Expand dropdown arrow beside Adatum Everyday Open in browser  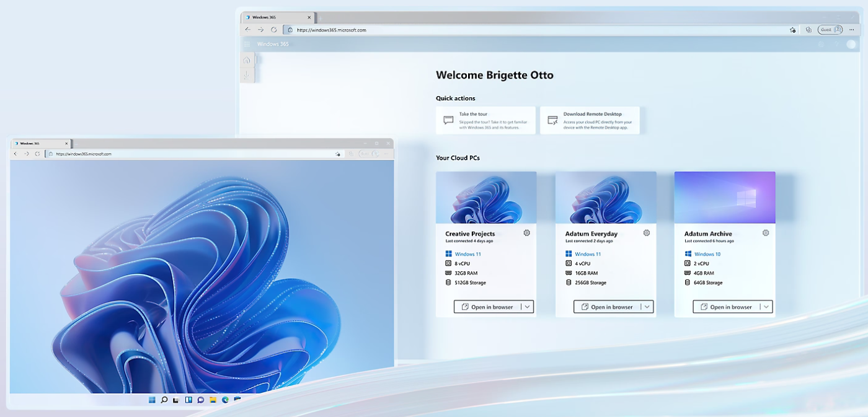tap(647, 307)
